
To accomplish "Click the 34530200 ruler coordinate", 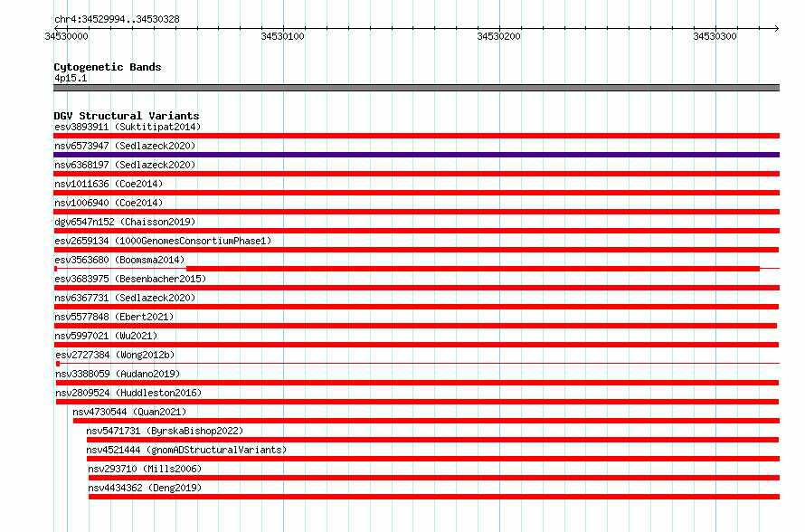I will coord(498,36).
